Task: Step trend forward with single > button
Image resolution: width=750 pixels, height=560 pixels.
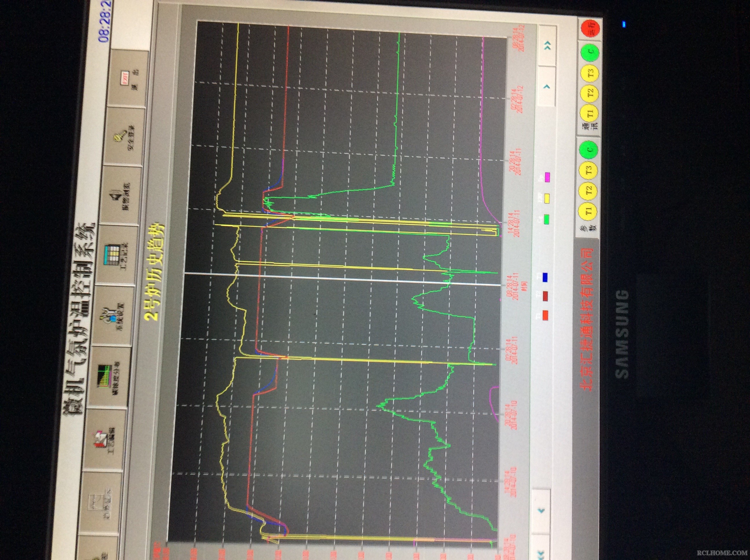Action: 546,87
